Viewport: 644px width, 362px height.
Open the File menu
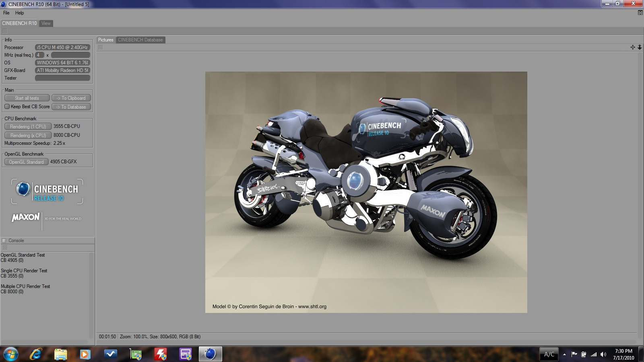point(6,13)
